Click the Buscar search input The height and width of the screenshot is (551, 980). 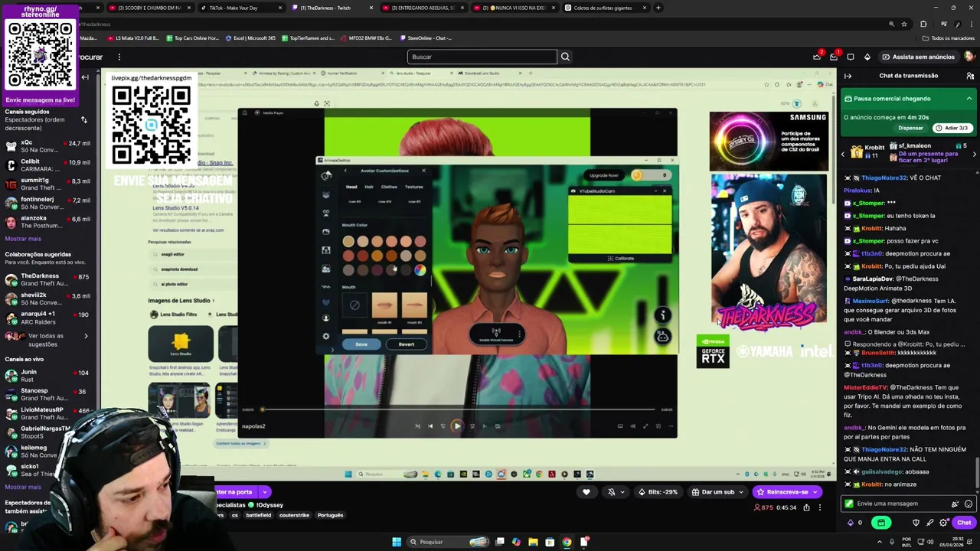pyautogui.click(x=482, y=57)
